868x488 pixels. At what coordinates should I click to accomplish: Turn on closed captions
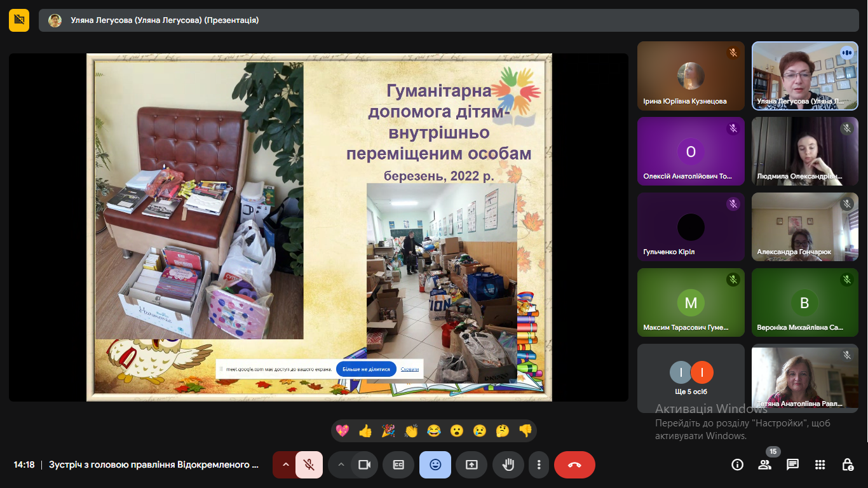(399, 464)
